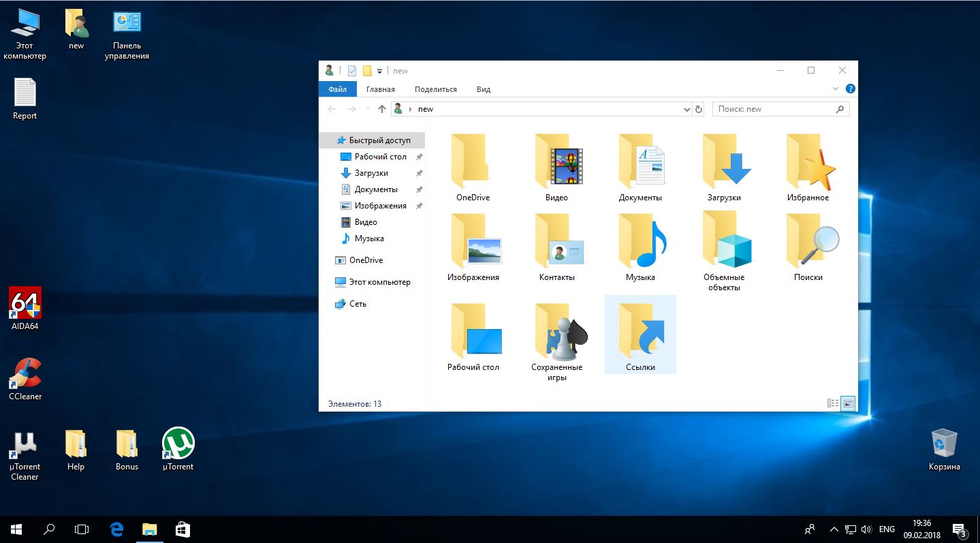
Task: Select the OneDrive folder in the file pane
Action: coord(473,168)
